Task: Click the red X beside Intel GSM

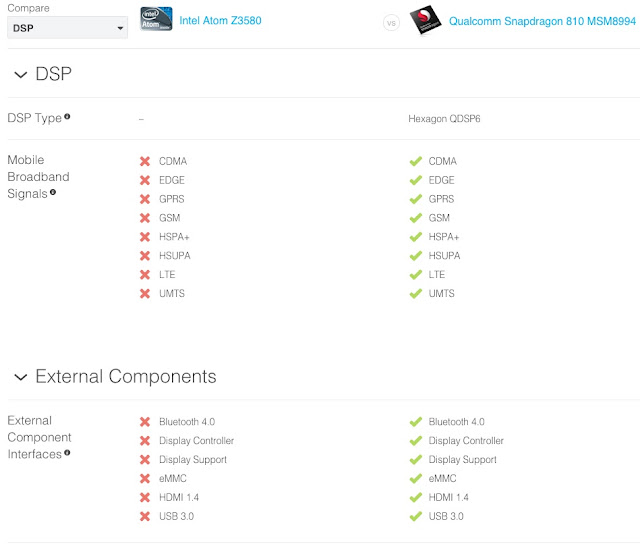Action: pyautogui.click(x=145, y=218)
